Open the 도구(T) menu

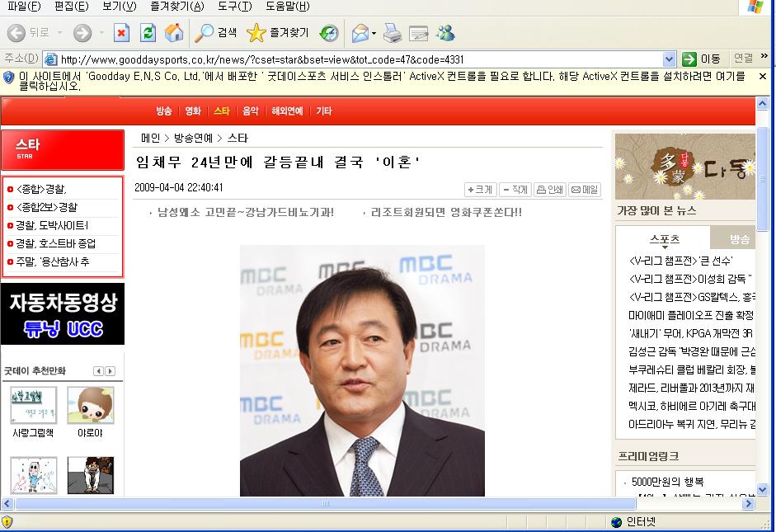[235, 7]
